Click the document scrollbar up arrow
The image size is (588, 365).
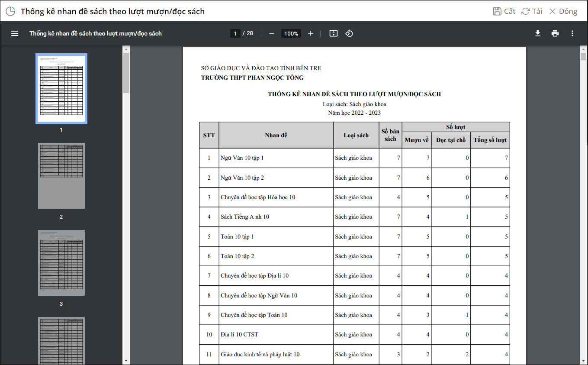click(583, 49)
